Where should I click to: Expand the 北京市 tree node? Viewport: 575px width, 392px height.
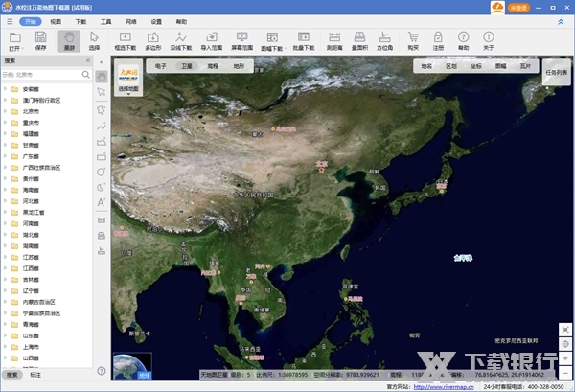pyautogui.click(x=5, y=110)
